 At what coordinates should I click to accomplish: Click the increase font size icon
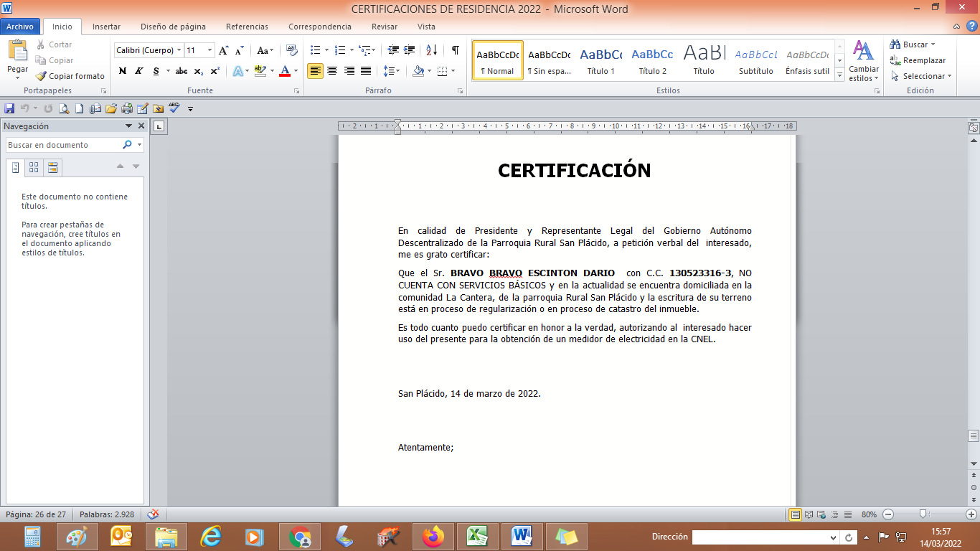pos(224,50)
